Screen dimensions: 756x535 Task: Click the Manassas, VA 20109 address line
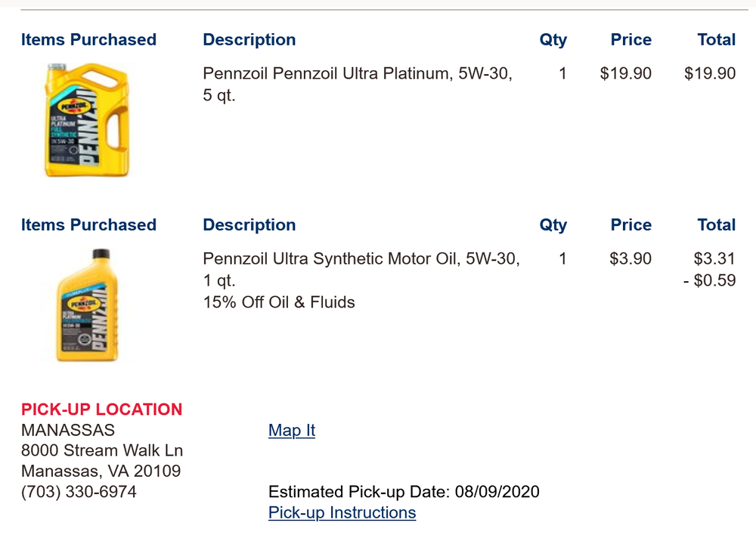pyautogui.click(x=101, y=472)
